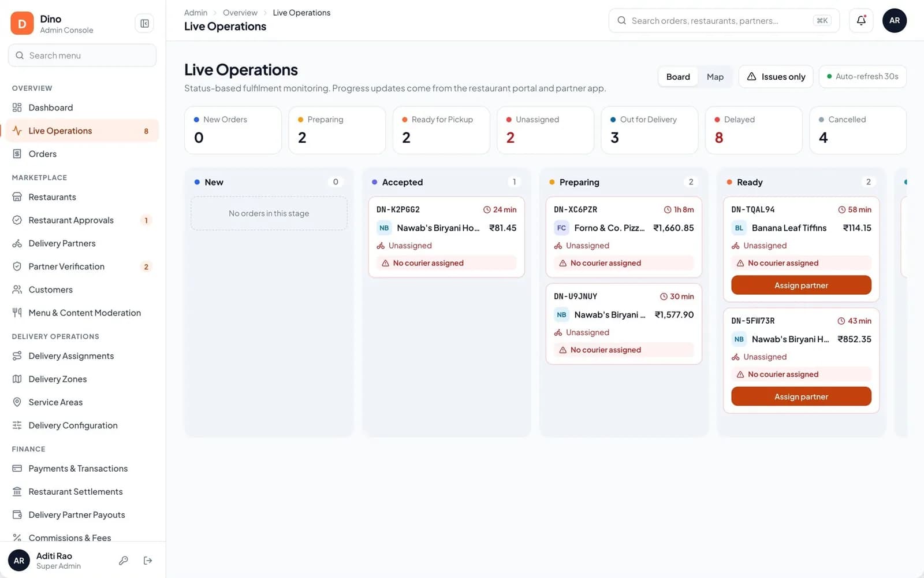Open Restaurant Approvals in the sidebar
Viewport: 924px width, 578px height.
point(82,220)
